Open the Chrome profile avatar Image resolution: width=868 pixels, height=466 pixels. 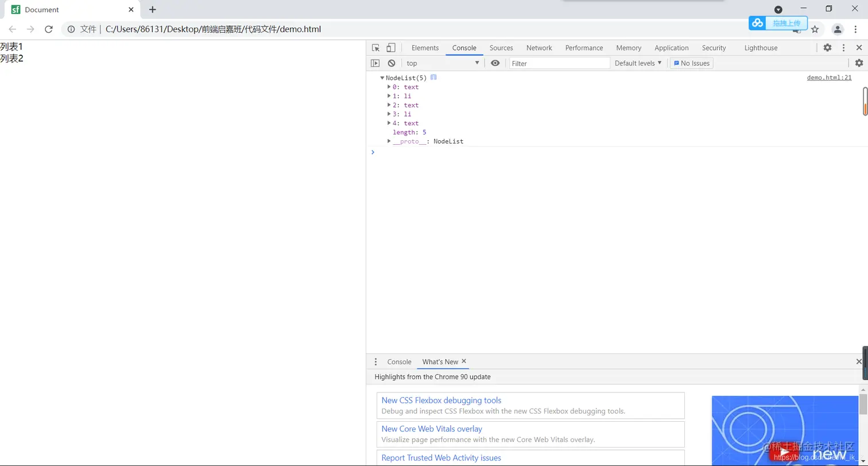838,29
